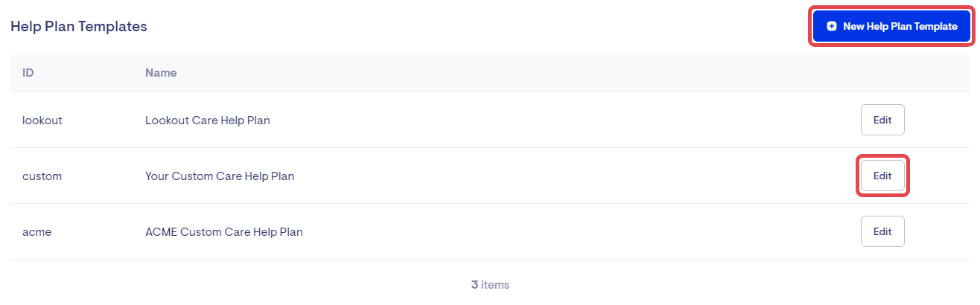Viewport: 980px width, 305px height.
Task: Edit Your Custom Care Help Plan
Action: tap(882, 176)
